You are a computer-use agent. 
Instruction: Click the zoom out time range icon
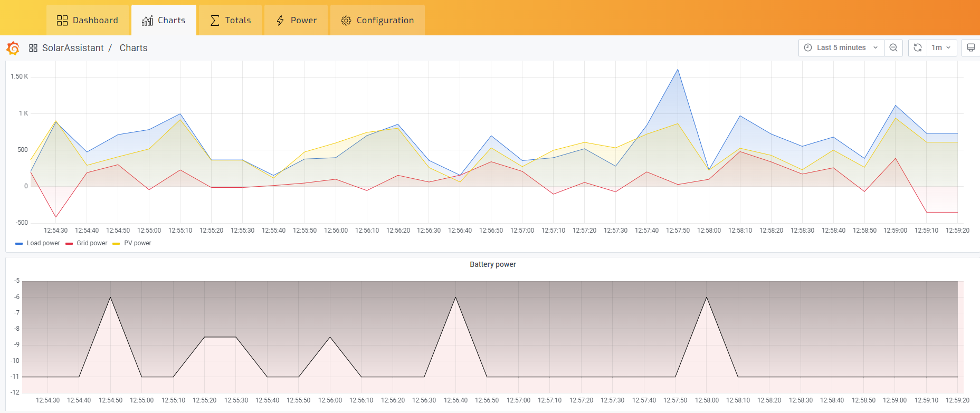pos(893,47)
